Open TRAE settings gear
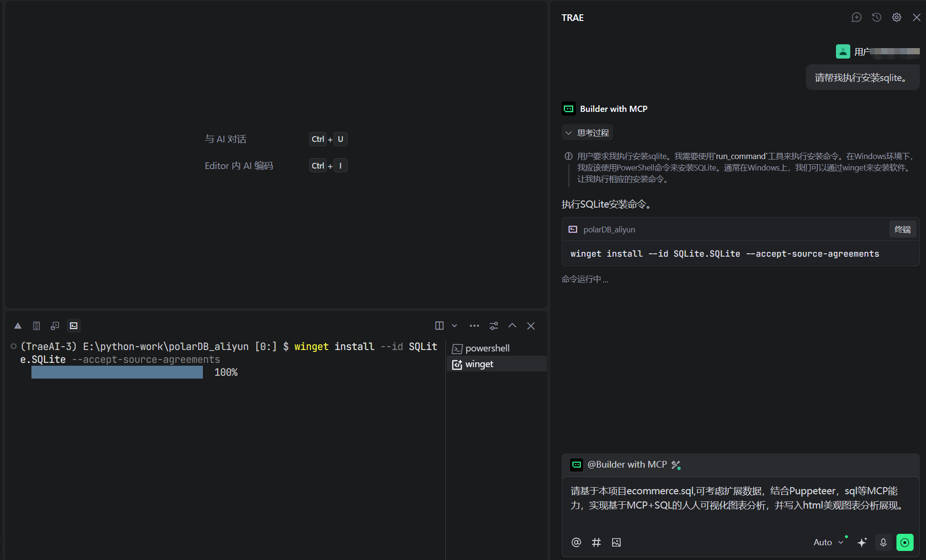926x560 pixels. tap(896, 18)
